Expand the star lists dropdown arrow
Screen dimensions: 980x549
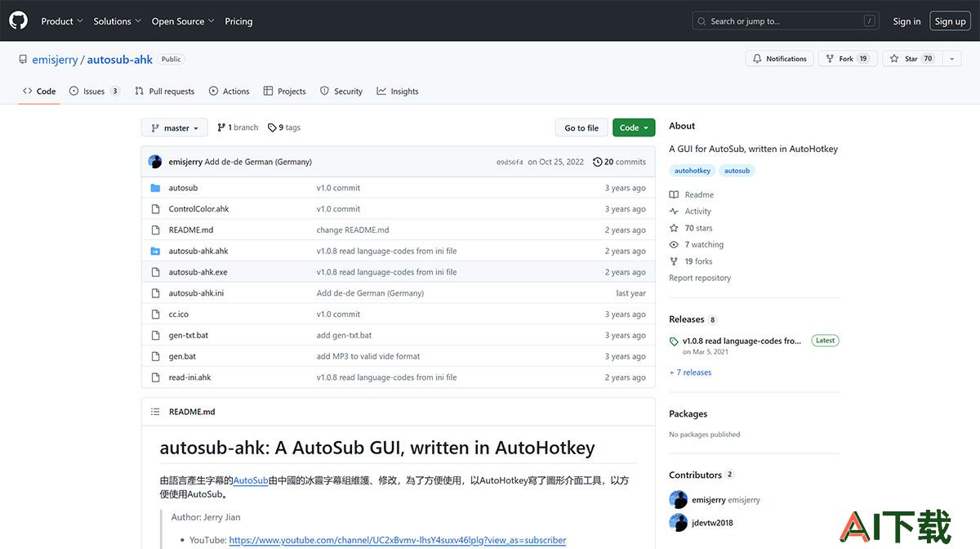point(952,59)
